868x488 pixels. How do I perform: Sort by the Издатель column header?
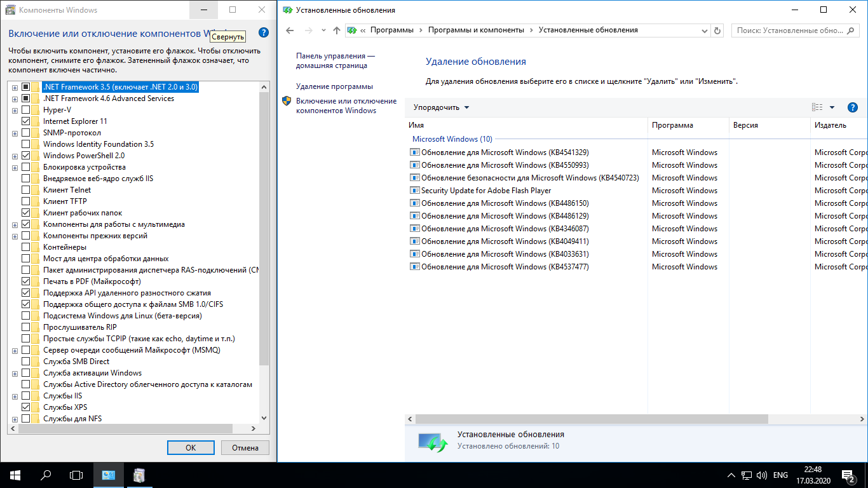pos(839,125)
